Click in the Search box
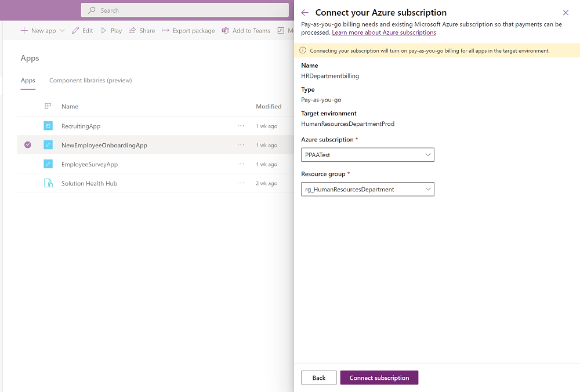 click(x=184, y=10)
